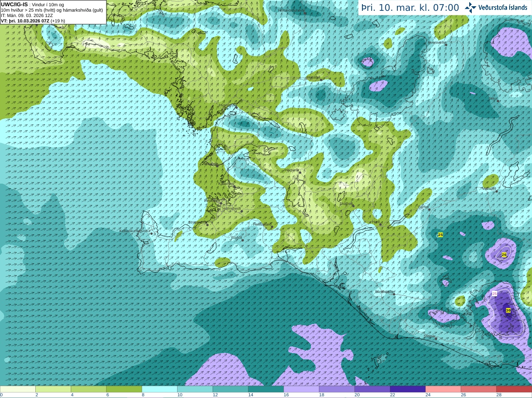This screenshot has width=532, height=398.
Task: Select the 10–12 m/s legend swatch
Action: (x=195, y=389)
